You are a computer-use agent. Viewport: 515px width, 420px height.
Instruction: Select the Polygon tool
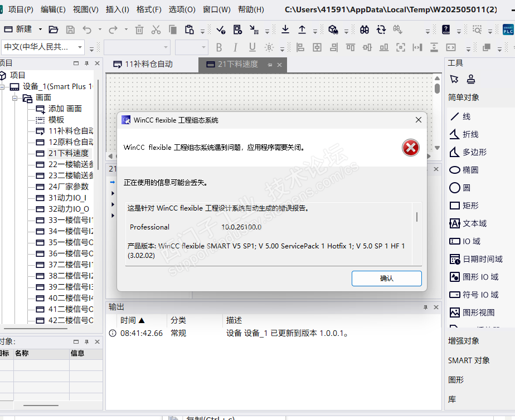click(468, 152)
